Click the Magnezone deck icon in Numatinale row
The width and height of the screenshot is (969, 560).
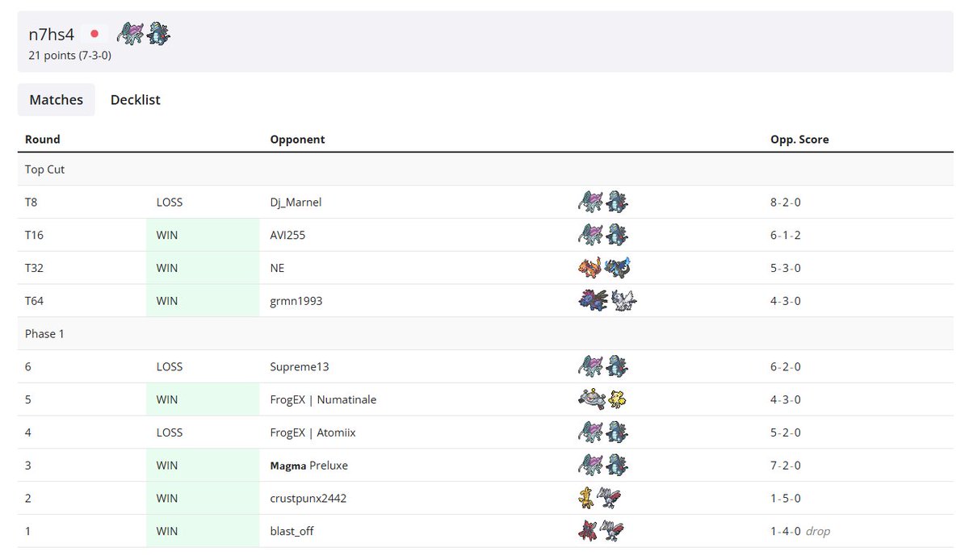click(x=592, y=399)
